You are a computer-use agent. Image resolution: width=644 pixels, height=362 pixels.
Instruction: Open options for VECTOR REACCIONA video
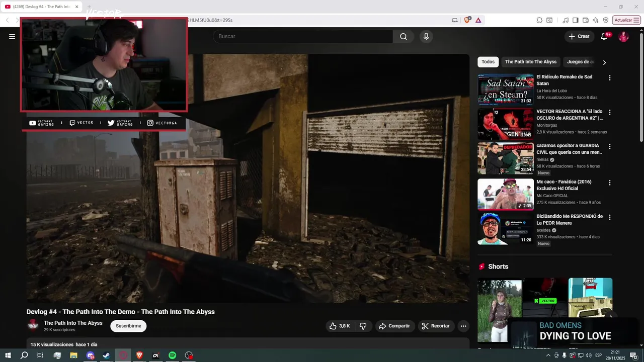(x=609, y=112)
